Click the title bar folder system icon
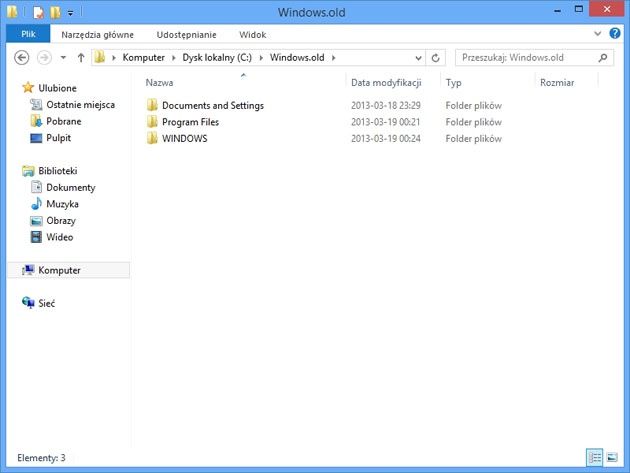630x473 pixels. coord(12,12)
